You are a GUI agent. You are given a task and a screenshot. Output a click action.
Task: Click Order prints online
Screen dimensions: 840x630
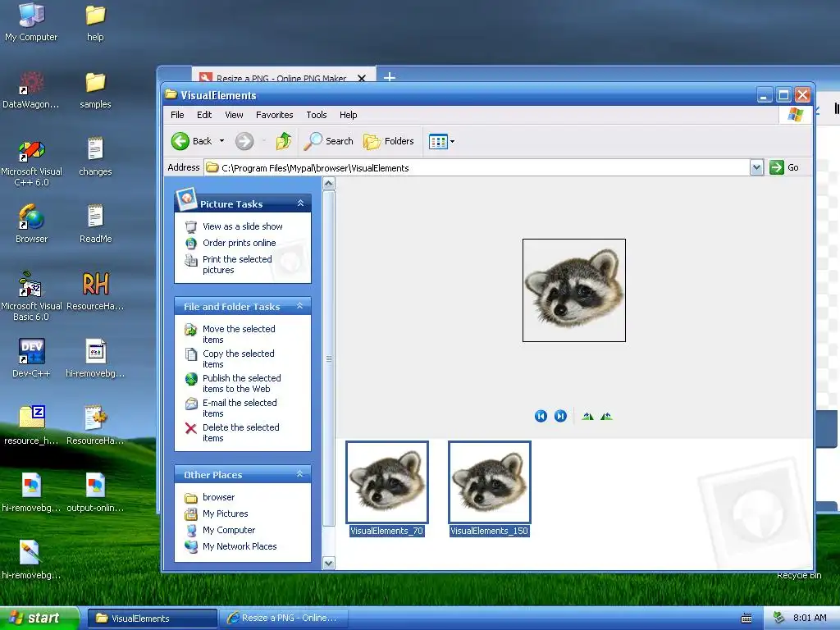coord(239,243)
